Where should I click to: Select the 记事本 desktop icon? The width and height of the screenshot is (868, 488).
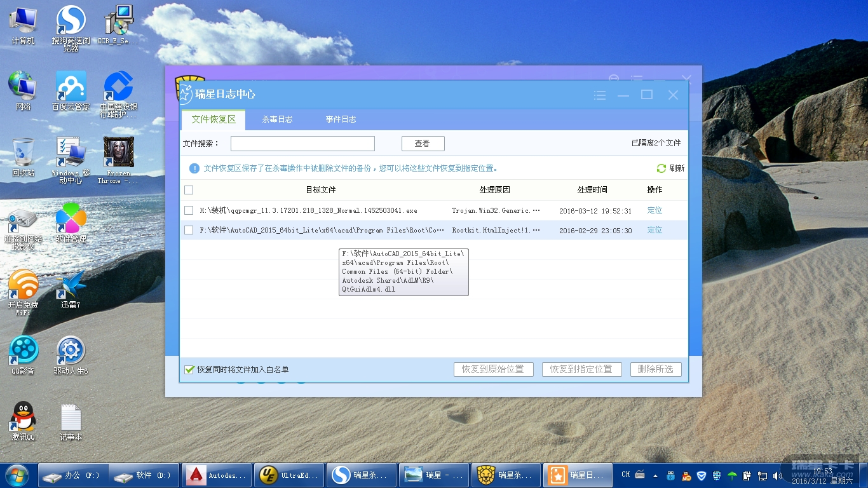click(71, 421)
